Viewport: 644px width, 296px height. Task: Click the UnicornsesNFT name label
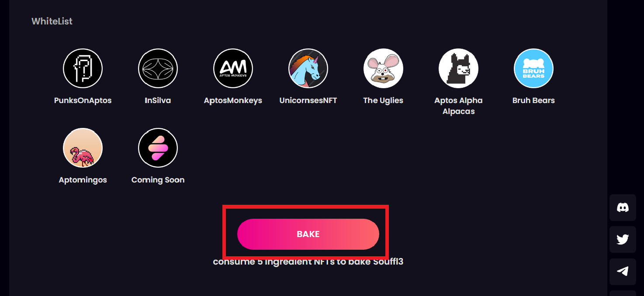pyautogui.click(x=308, y=100)
